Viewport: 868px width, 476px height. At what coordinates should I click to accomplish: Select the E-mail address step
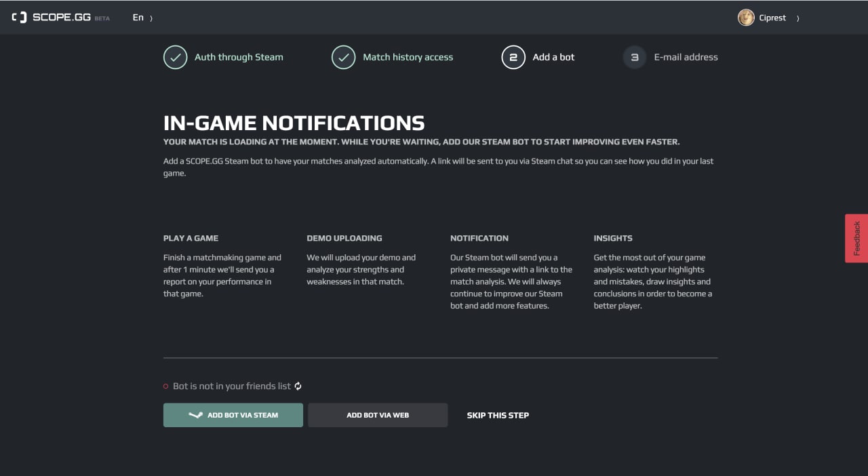[686, 58]
